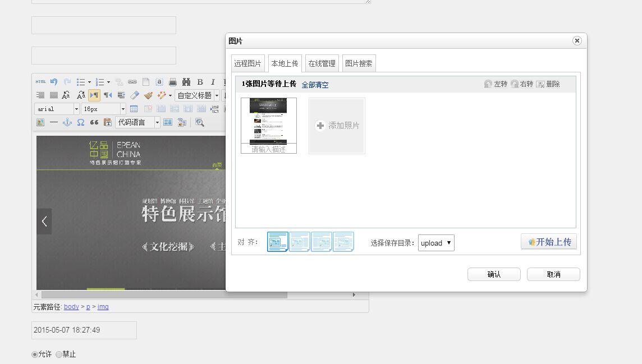Click the print icon in editor toolbar

click(173, 82)
